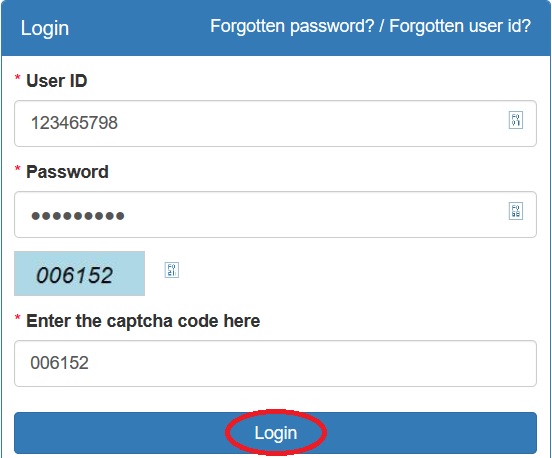The image size is (552, 458).
Task: Place cursor on the masked password dots
Action: pyautogui.click(x=78, y=215)
